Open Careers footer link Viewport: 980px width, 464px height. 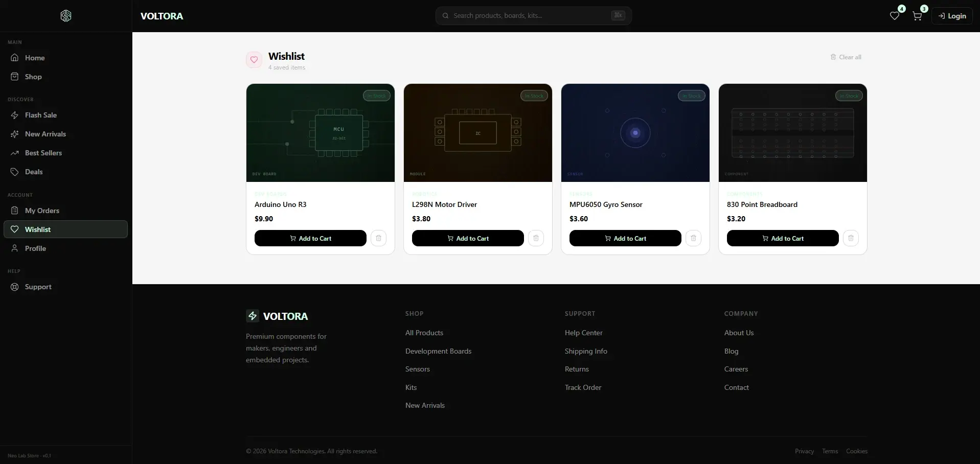click(x=736, y=369)
